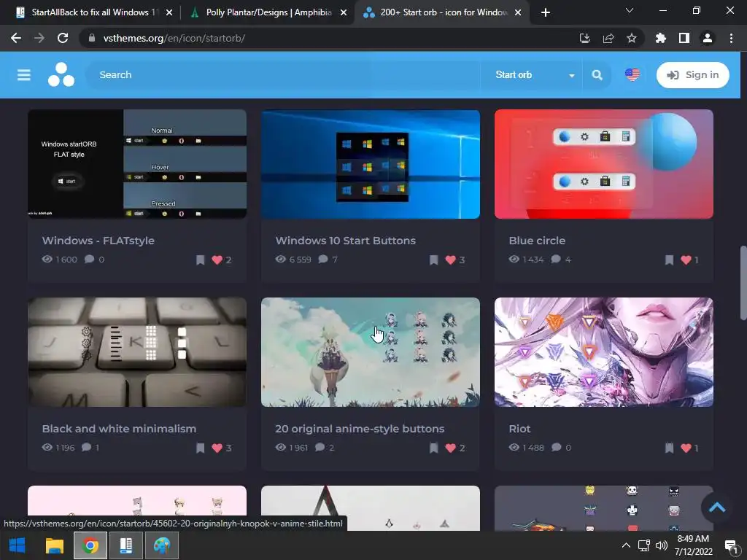Click the scroll-to-top chevron button
The height and width of the screenshot is (560, 747).
(716, 507)
